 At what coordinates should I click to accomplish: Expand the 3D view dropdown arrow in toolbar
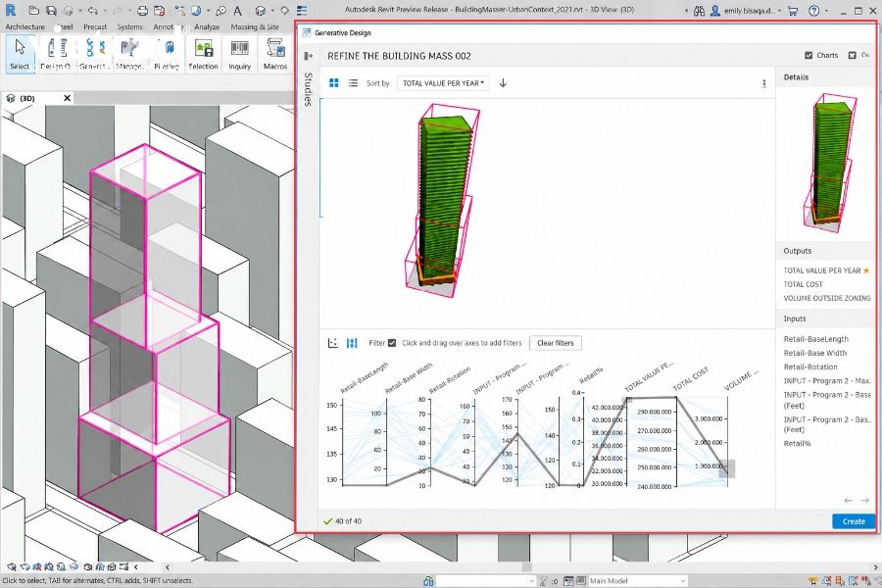pos(271,11)
